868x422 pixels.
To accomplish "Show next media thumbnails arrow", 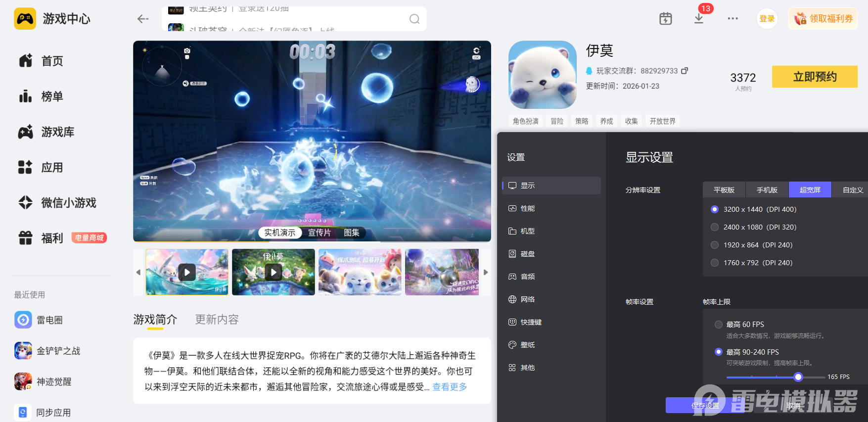I will click(486, 272).
